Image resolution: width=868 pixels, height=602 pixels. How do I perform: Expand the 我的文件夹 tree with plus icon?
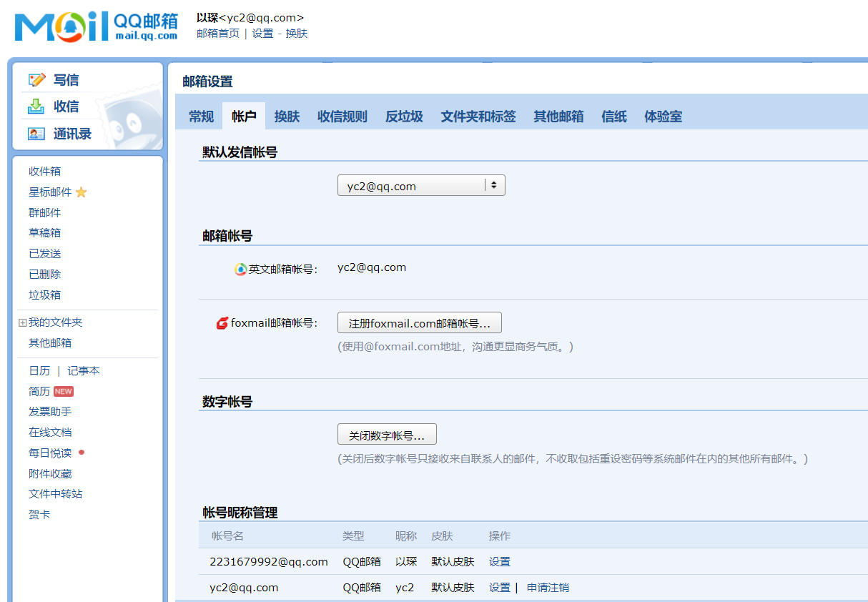(x=22, y=323)
